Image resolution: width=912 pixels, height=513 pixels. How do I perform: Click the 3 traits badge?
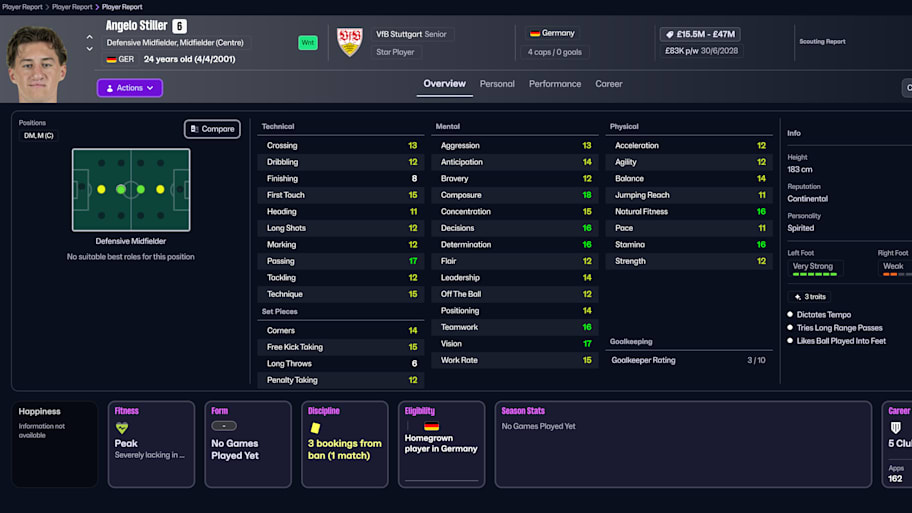[810, 297]
